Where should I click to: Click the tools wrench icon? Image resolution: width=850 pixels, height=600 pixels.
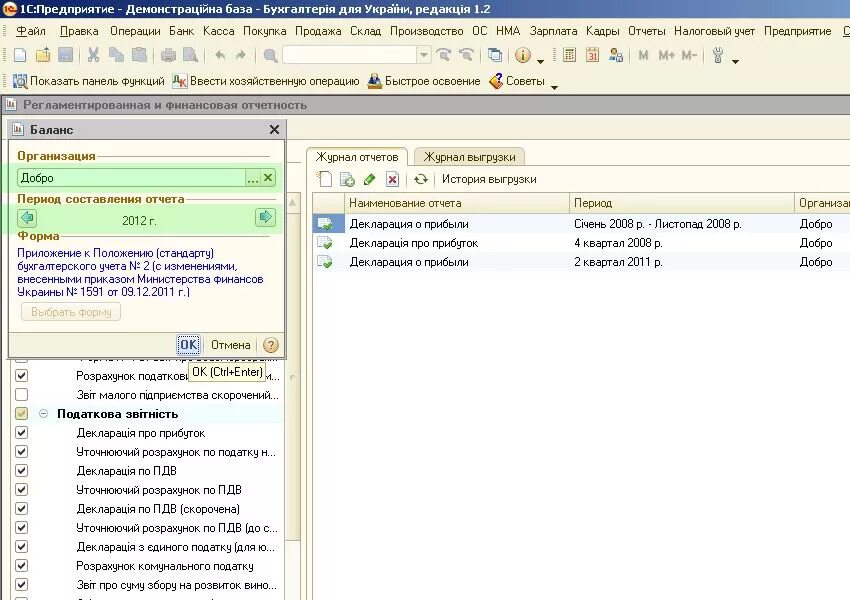point(718,55)
